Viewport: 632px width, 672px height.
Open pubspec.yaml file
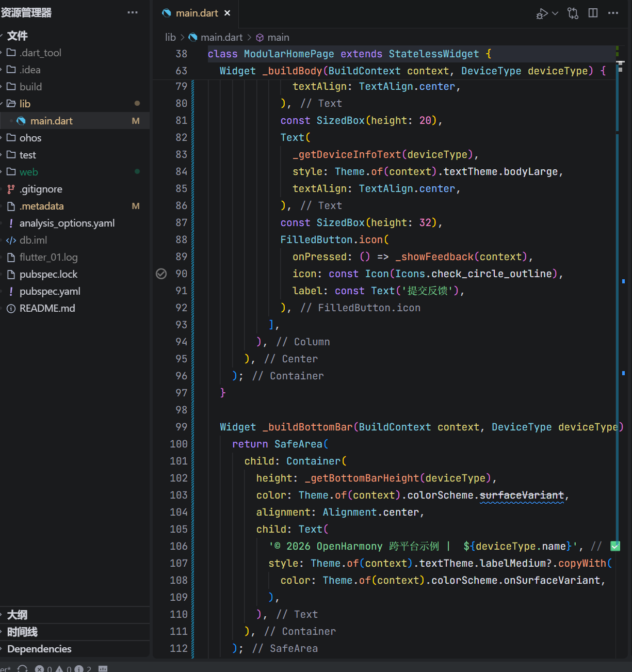click(75, 291)
